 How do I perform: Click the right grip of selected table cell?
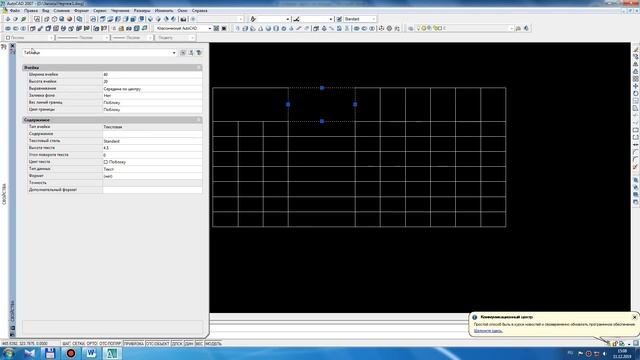pyautogui.click(x=355, y=104)
